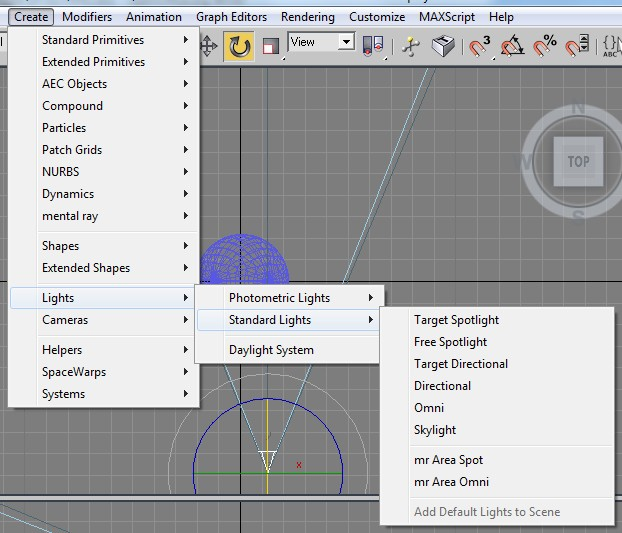Viewport: 622px width, 533px height.
Task: Expand Extended Shapes submenu
Action: 104,268
